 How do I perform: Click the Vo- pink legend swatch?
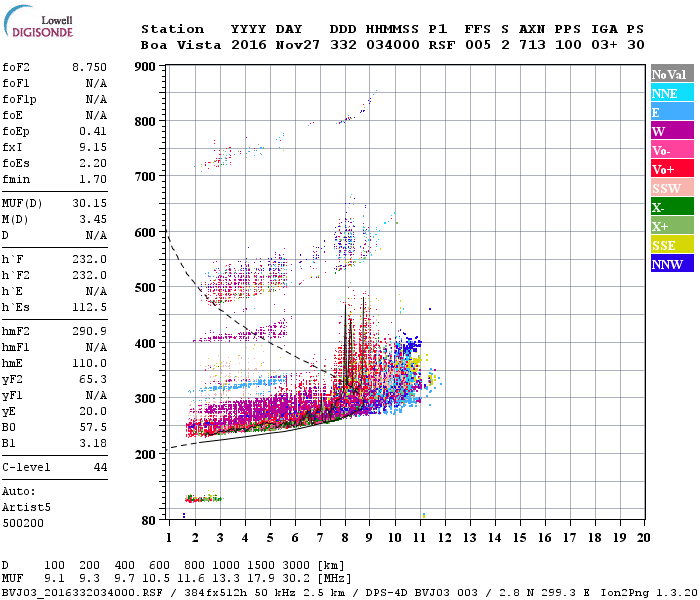point(672,150)
